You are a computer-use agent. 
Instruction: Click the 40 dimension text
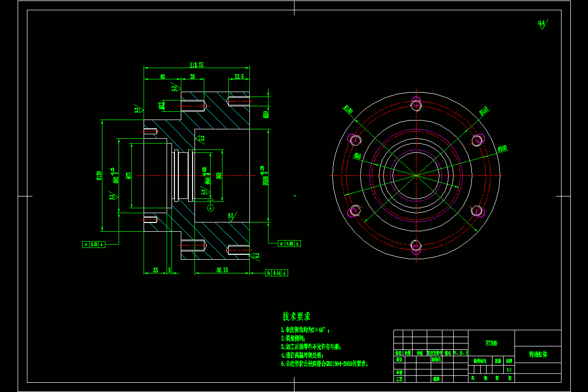pos(162,76)
